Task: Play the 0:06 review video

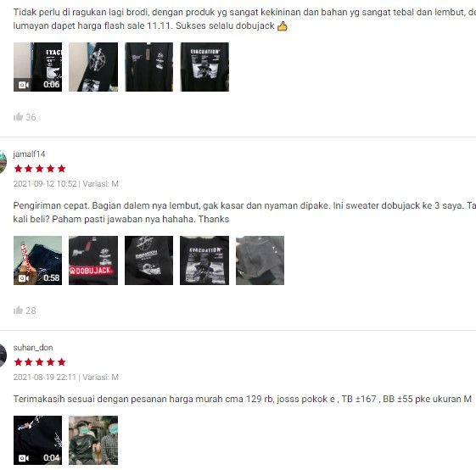Action: [37, 67]
